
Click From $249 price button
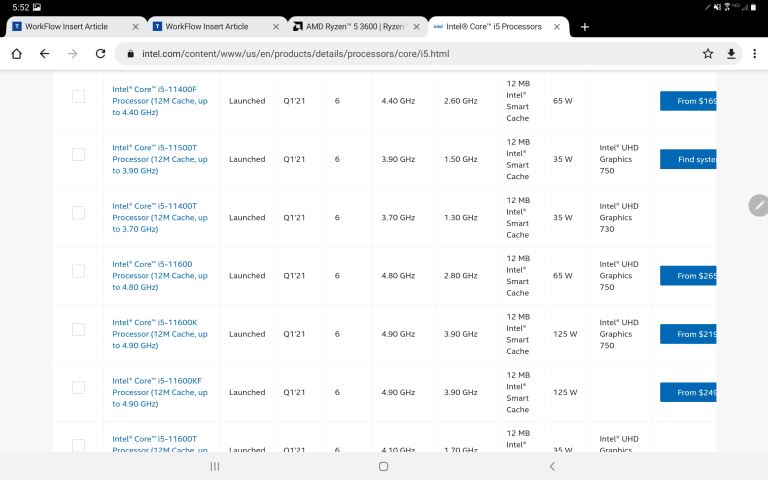pos(688,392)
